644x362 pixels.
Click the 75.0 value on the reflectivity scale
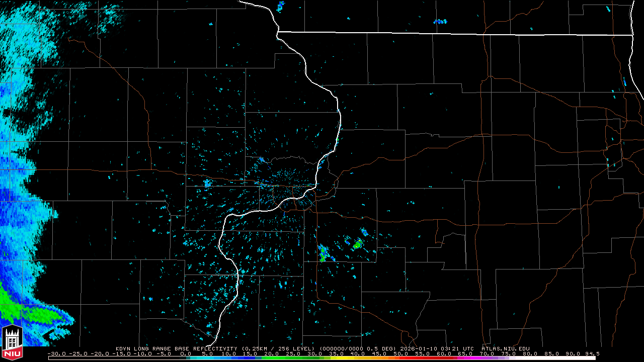tap(508, 353)
